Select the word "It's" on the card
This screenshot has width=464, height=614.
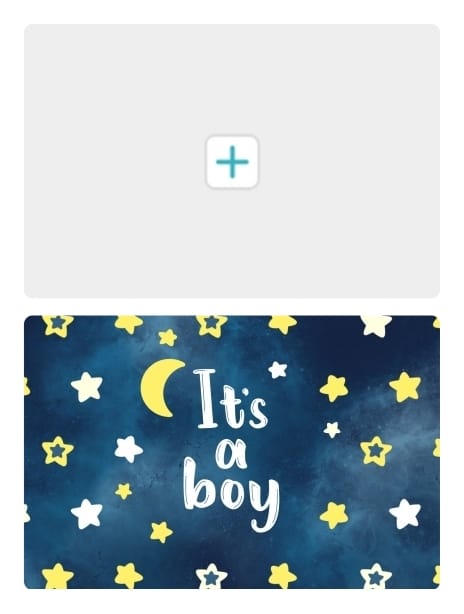click(x=232, y=399)
